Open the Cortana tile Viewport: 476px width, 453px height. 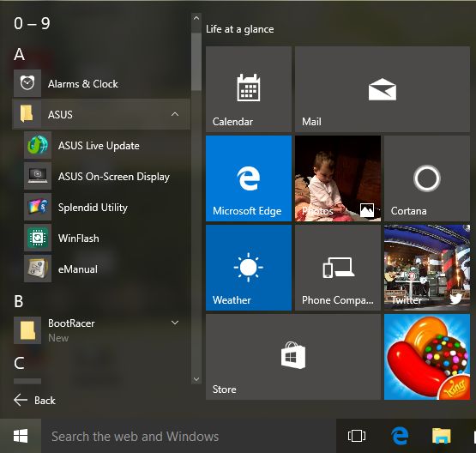[x=427, y=178]
